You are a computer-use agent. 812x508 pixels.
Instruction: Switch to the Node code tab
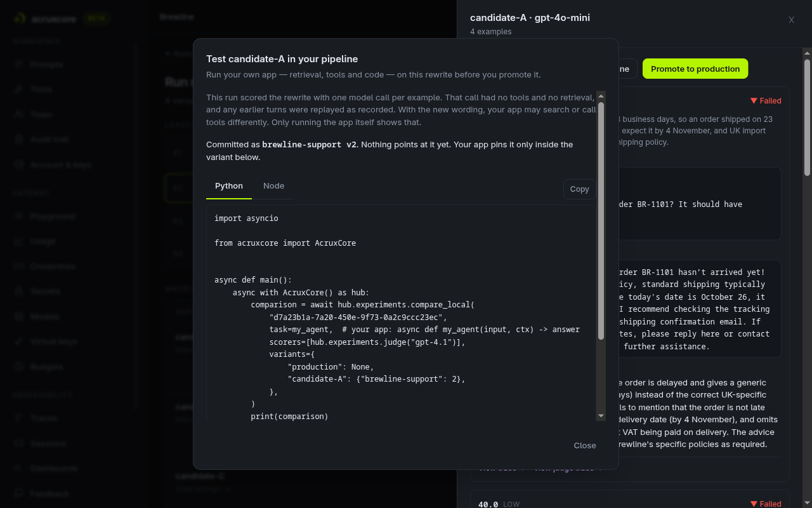tap(273, 186)
